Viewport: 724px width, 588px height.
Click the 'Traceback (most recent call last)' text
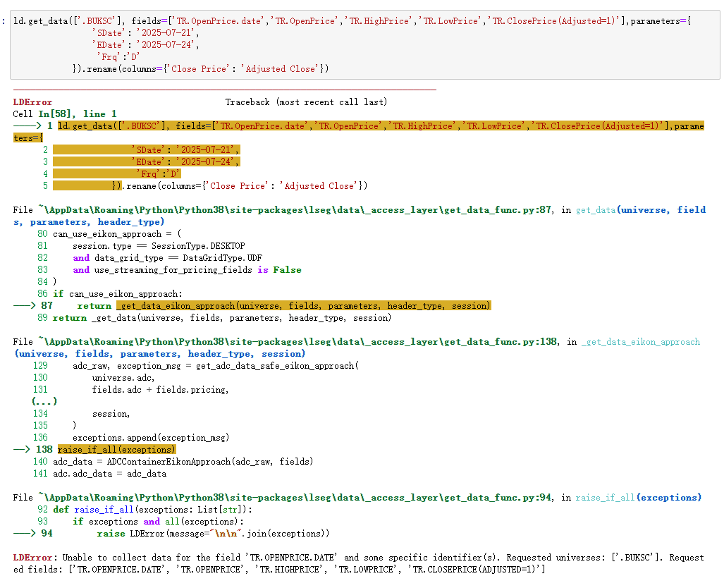pyautogui.click(x=306, y=102)
